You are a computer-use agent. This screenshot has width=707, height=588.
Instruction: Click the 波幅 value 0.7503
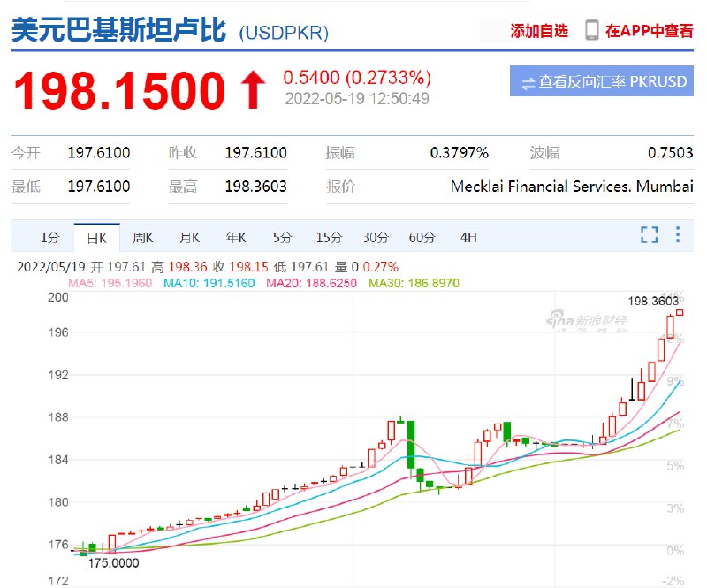671,153
